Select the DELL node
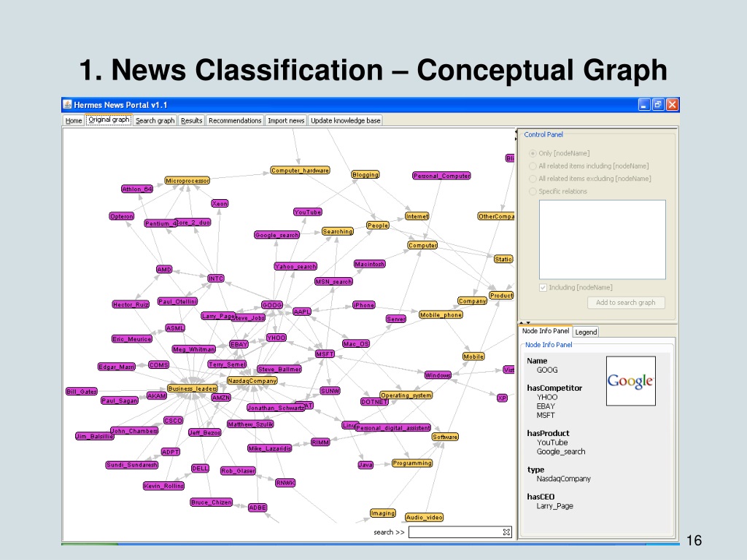The width and height of the screenshot is (747, 560). click(200, 468)
